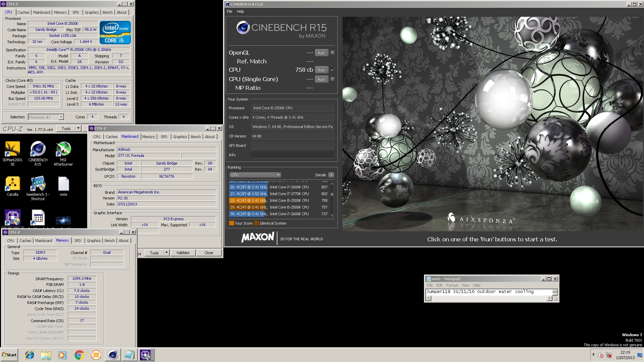
Task: Click in the Notepad text 'Jumper118 30/11/16 outdoor water cooling'
Action: pyautogui.click(x=480, y=292)
